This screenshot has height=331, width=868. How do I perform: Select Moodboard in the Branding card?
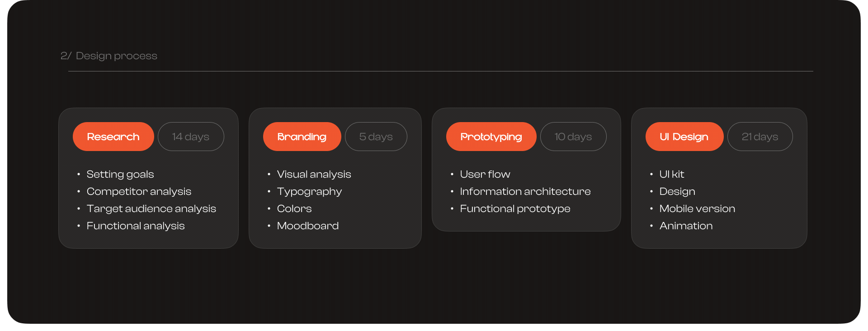tap(307, 226)
